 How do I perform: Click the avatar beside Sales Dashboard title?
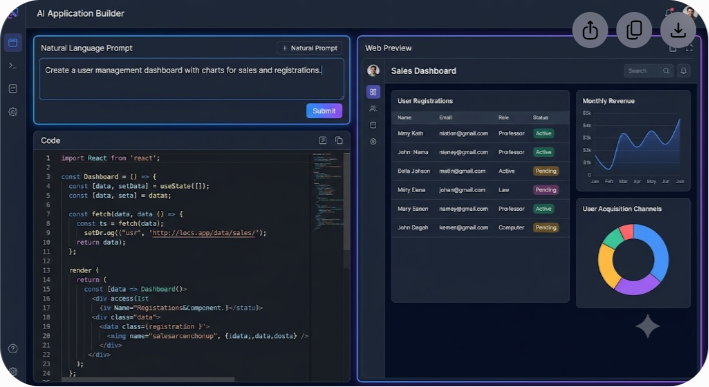373,71
